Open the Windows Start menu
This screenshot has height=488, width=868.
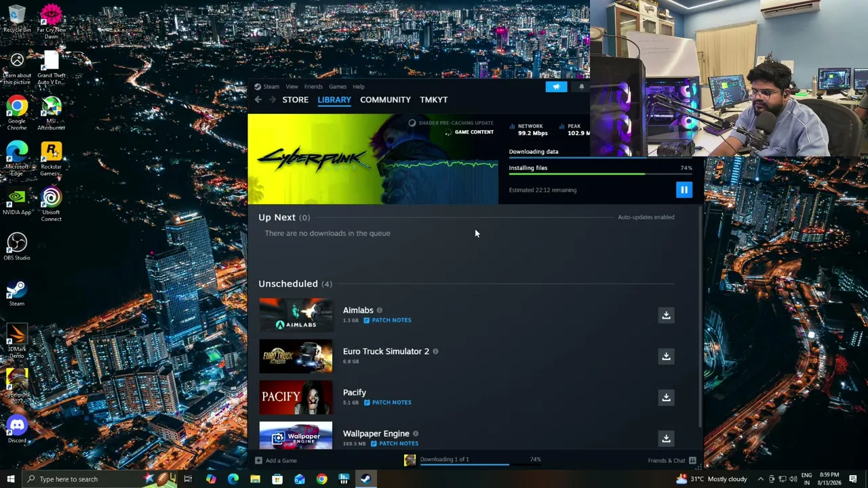point(10,479)
